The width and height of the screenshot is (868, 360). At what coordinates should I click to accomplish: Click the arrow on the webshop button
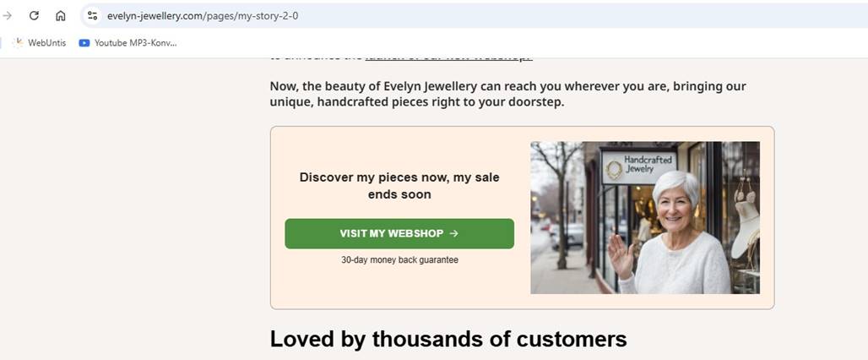[454, 233]
